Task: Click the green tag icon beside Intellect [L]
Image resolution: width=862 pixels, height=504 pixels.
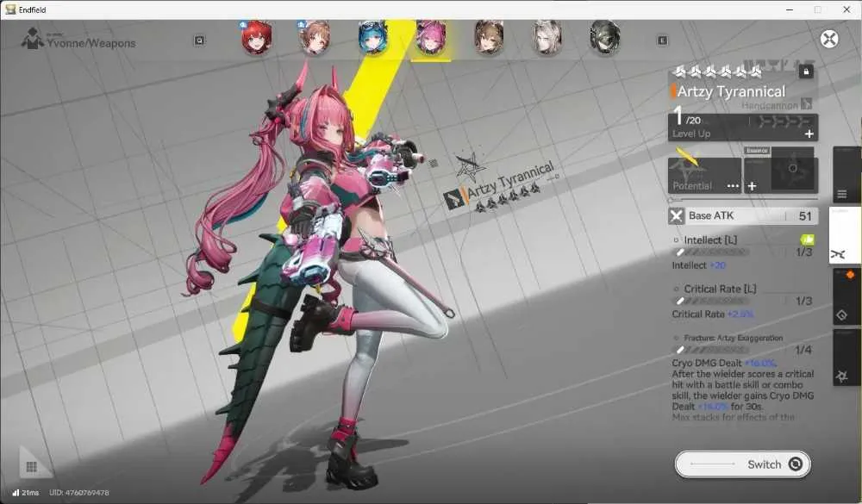Action: coord(807,240)
